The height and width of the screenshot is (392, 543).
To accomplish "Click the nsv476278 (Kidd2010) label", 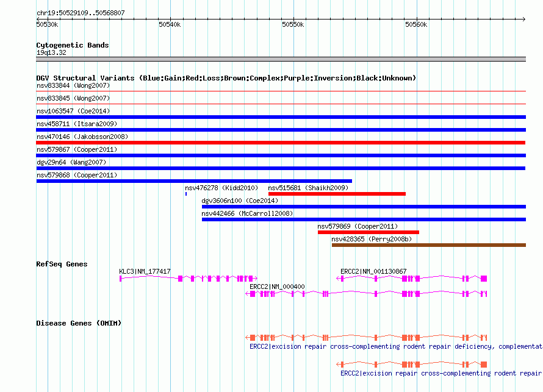I will coord(221,188).
